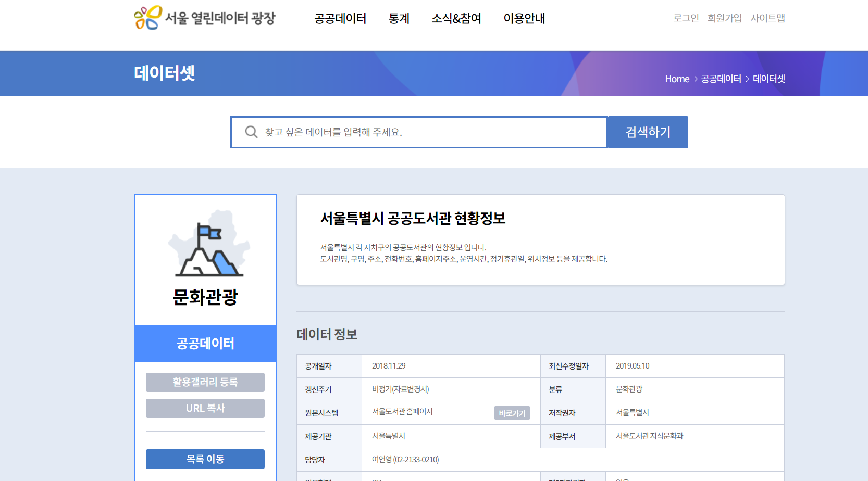Click the 로그인 link
Viewport: 868px width, 481px height.
(686, 18)
